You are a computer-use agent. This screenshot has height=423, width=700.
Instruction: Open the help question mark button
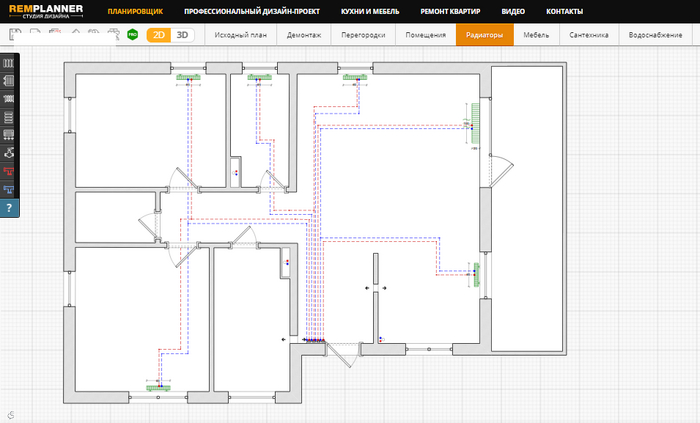(x=9, y=208)
